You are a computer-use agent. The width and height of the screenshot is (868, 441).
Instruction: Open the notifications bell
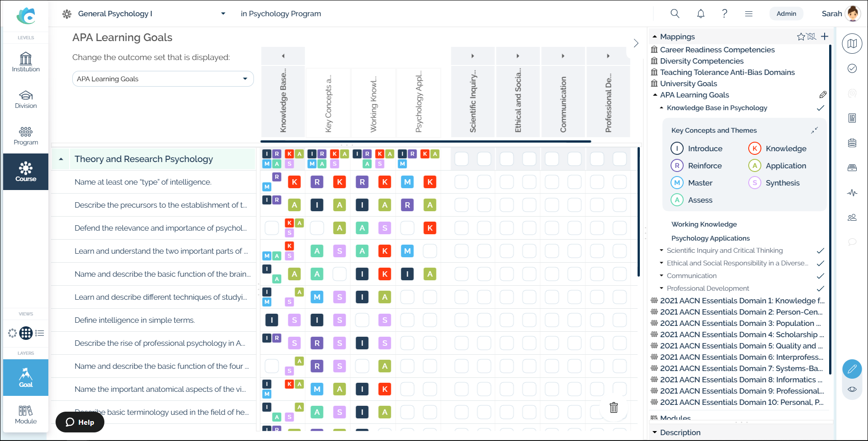(700, 14)
